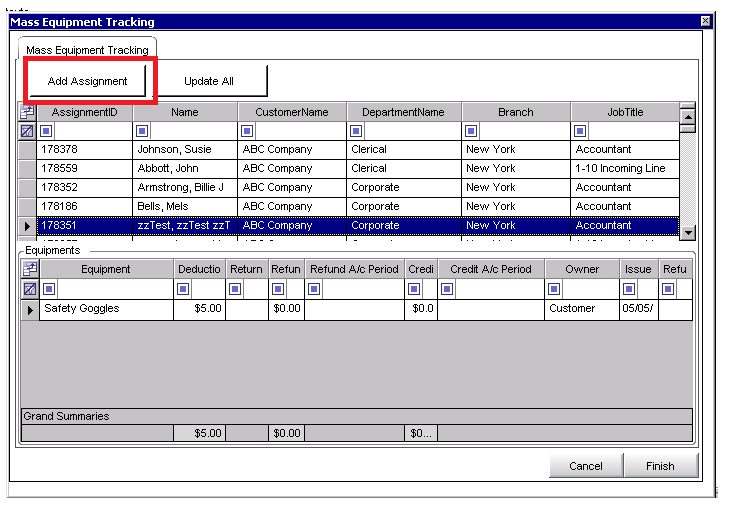Select row header for Johnson, Susie
The width and height of the screenshot is (729, 506).
point(27,150)
